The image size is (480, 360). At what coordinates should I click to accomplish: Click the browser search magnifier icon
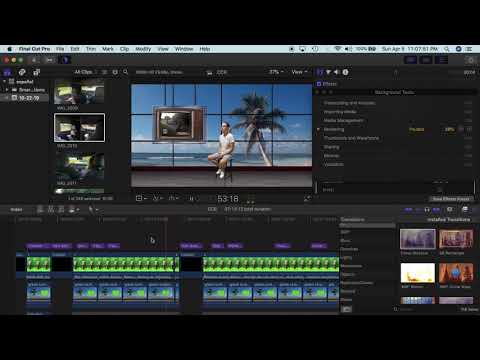[125, 72]
